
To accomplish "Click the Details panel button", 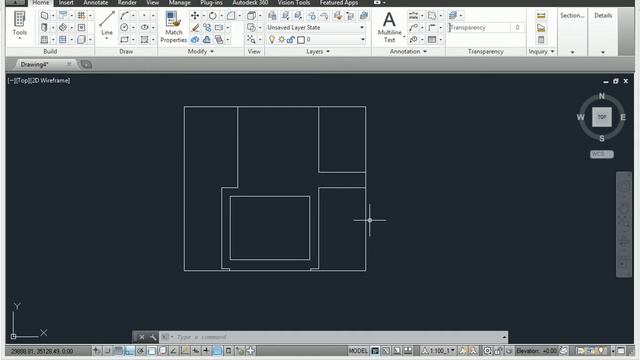I will coord(603,16).
